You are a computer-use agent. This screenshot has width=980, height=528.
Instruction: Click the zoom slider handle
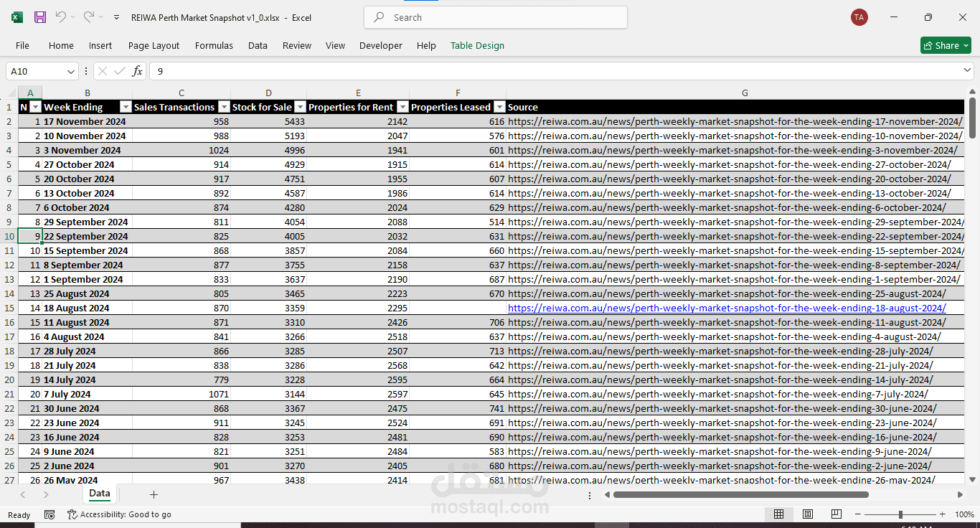point(900,514)
